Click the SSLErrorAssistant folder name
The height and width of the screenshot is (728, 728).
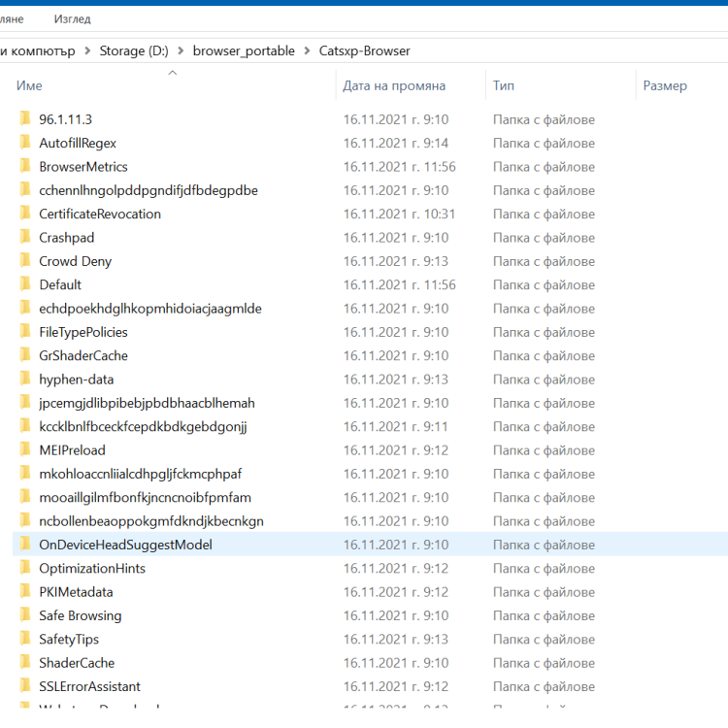click(x=89, y=686)
